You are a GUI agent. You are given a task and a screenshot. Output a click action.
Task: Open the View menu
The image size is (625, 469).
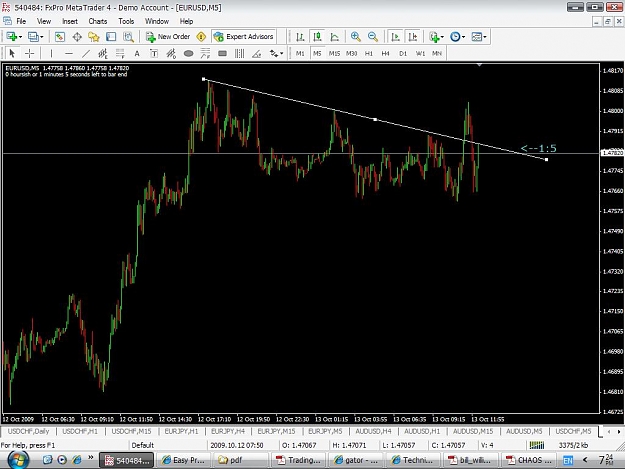[x=44, y=22]
